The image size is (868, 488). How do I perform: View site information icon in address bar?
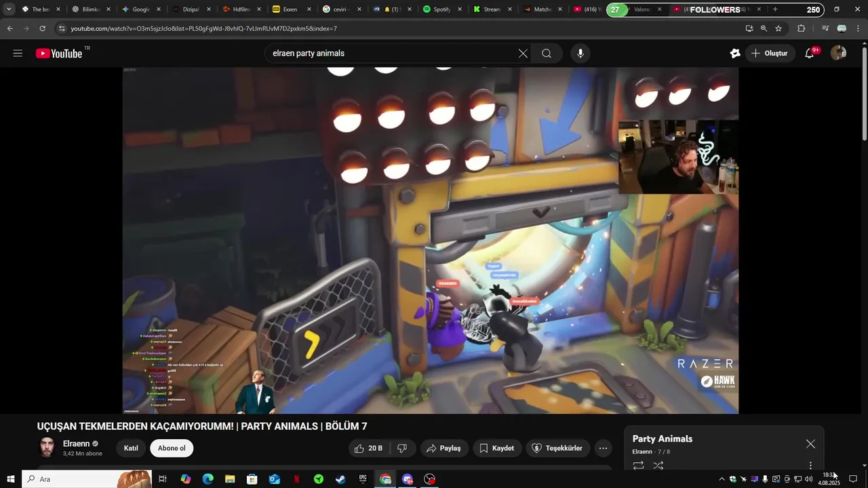pos(62,28)
